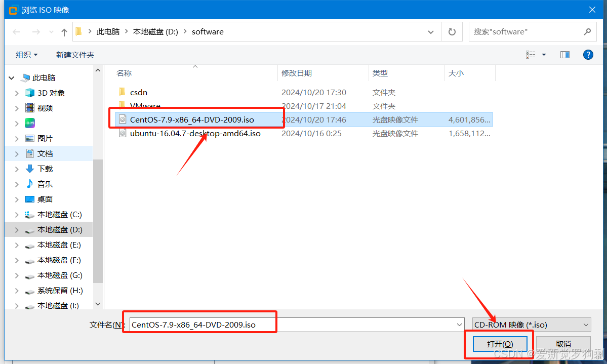
Task: Click the search magnifier icon
Action: pos(587,32)
